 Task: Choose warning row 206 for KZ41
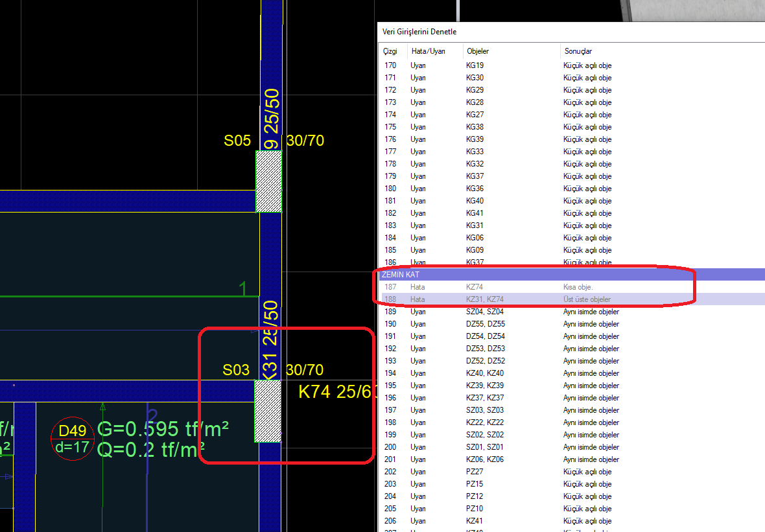tap(519, 521)
